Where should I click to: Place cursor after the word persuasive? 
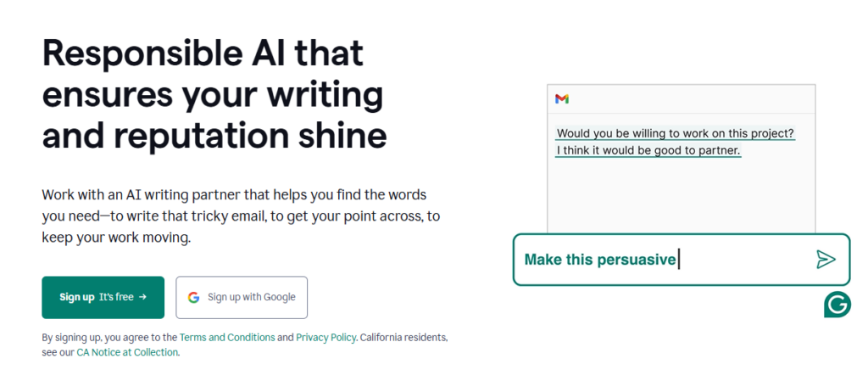678,259
